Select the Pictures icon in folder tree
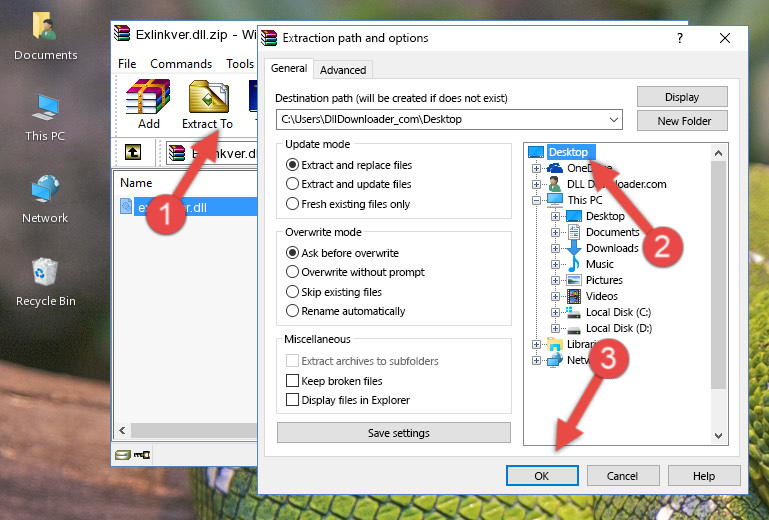Screen dimensions: 769x520 click(573, 280)
